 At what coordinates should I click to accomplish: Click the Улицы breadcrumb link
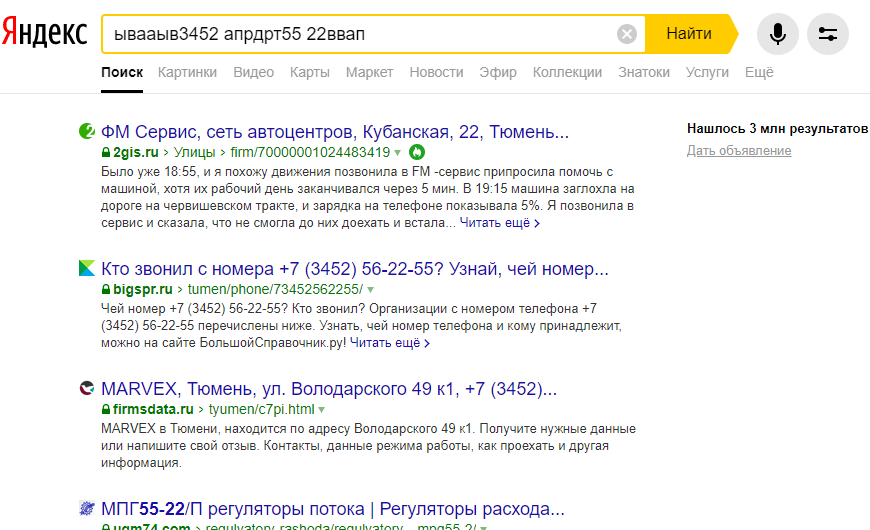pos(194,152)
